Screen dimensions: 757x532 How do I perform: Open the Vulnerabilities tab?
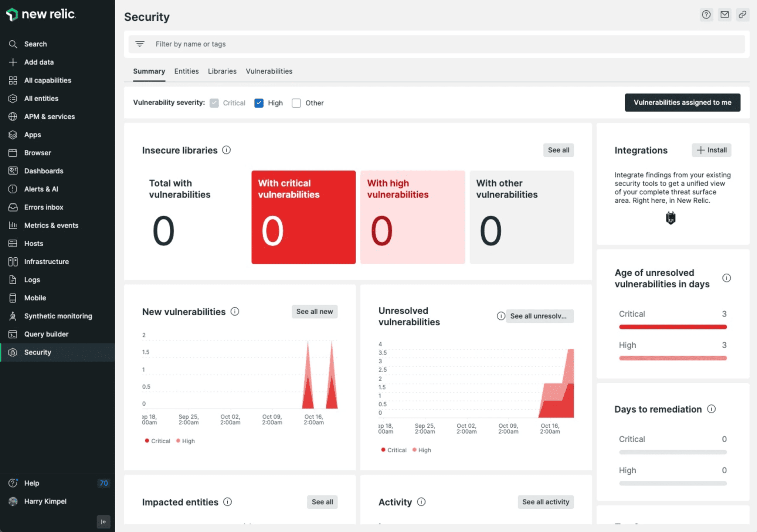point(269,71)
